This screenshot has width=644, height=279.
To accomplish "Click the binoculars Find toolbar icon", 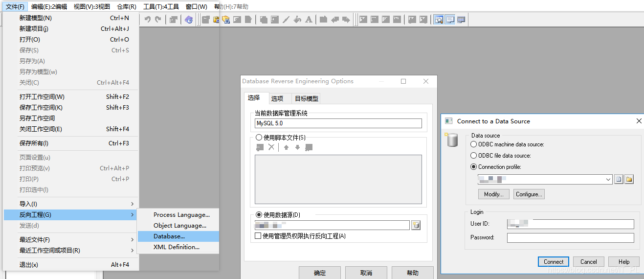I will [226, 20].
